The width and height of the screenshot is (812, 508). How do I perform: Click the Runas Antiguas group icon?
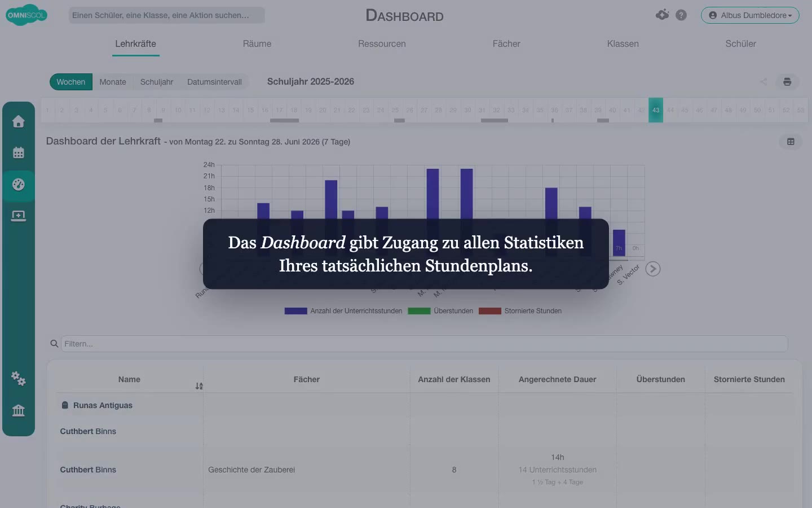click(x=65, y=405)
